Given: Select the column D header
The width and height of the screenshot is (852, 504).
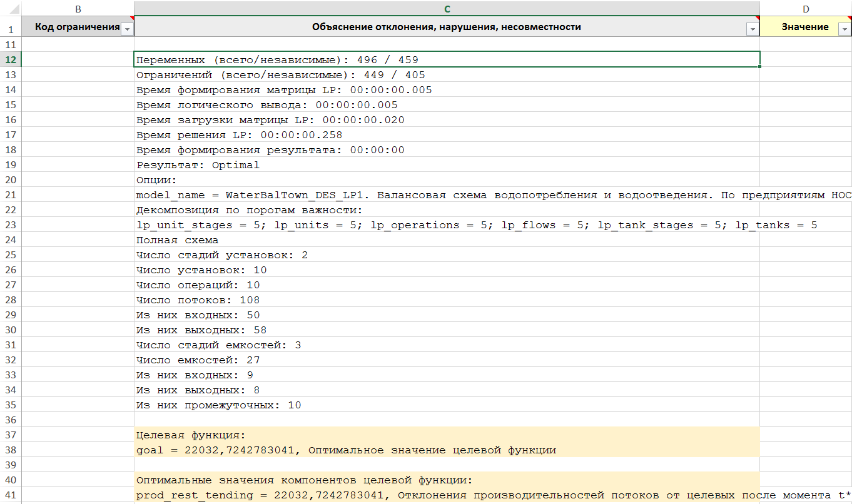Looking at the screenshot, I should 806,9.
